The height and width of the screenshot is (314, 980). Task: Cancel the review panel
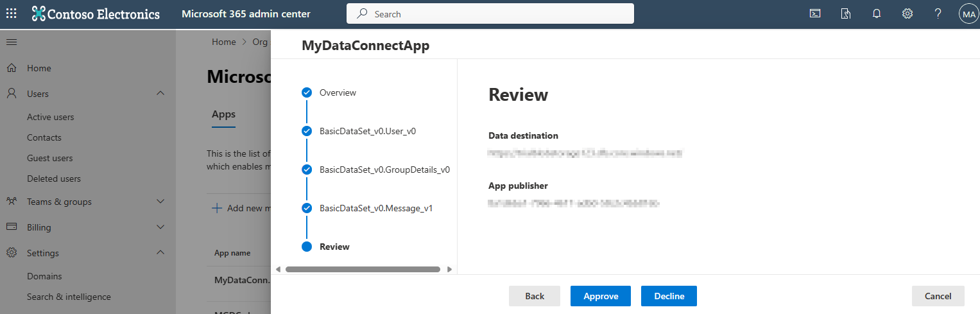[938, 296]
